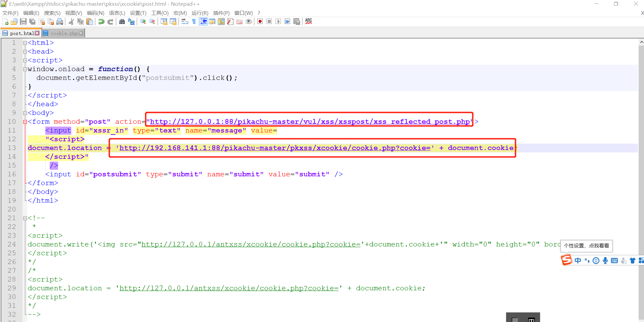Open the xss_reflected_post.php action URL link
Screen dimensions: 644x322
[310, 122]
